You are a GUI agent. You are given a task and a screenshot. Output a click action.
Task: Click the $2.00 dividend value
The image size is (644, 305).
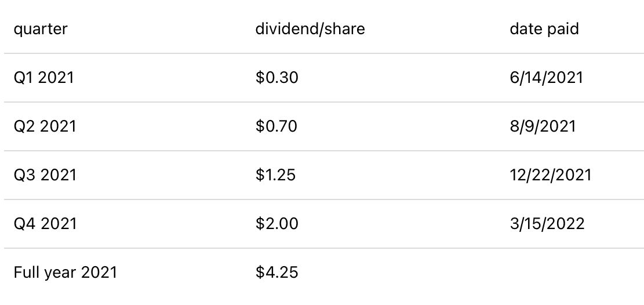276,224
